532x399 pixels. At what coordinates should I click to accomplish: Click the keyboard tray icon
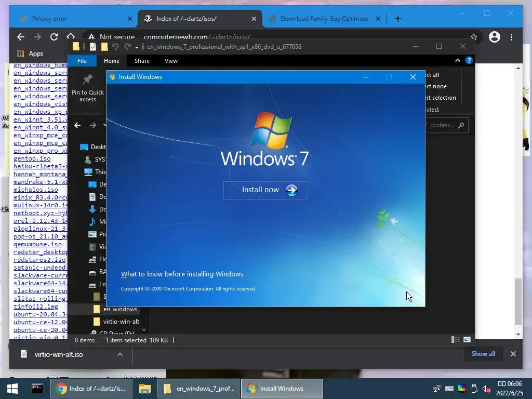449,389
